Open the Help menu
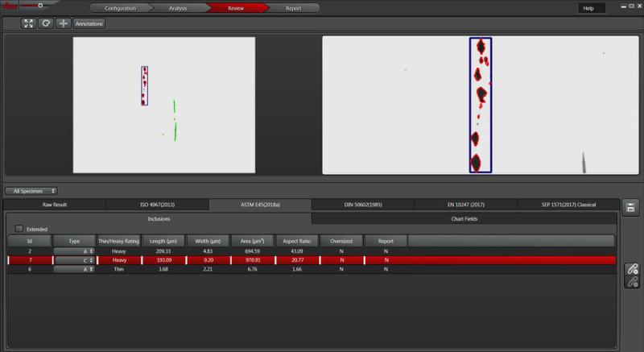 pyautogui.click(x=587, y=8)
